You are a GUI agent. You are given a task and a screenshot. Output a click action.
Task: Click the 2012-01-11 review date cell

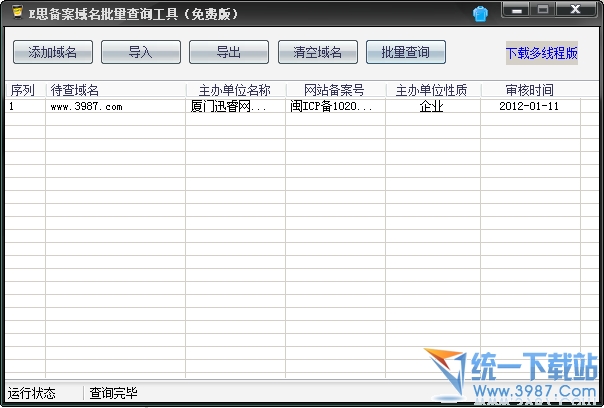coord(530,106)
